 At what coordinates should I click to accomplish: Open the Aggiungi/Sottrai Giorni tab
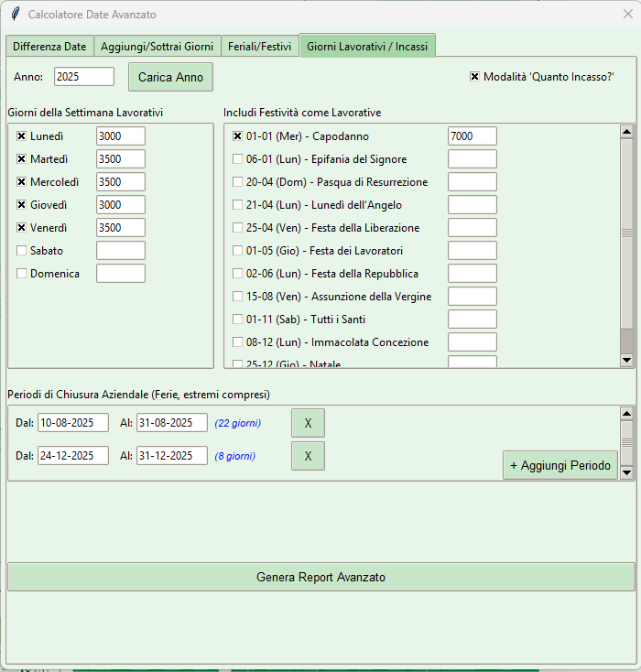coord(157,46)
